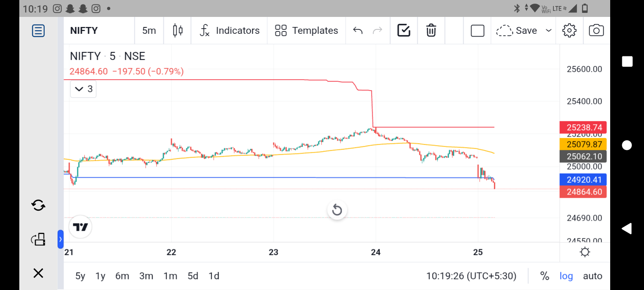Toggle auto scale mode
644x290 pixels.
click(592, 276)
